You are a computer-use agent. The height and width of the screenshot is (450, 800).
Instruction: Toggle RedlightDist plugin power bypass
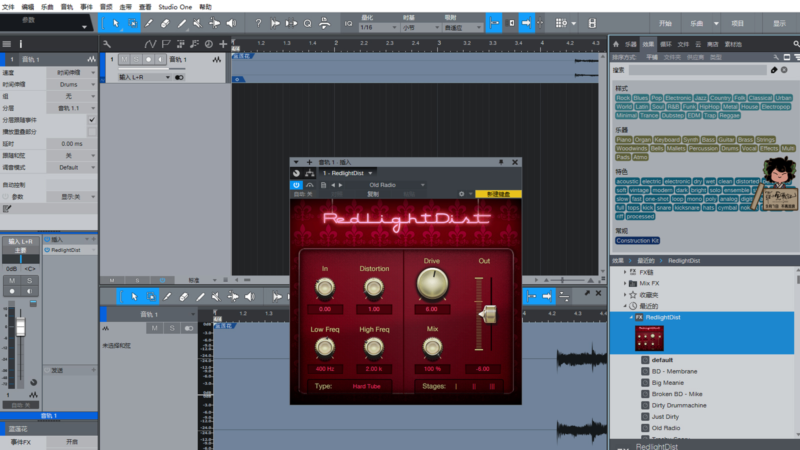(296, 184)
